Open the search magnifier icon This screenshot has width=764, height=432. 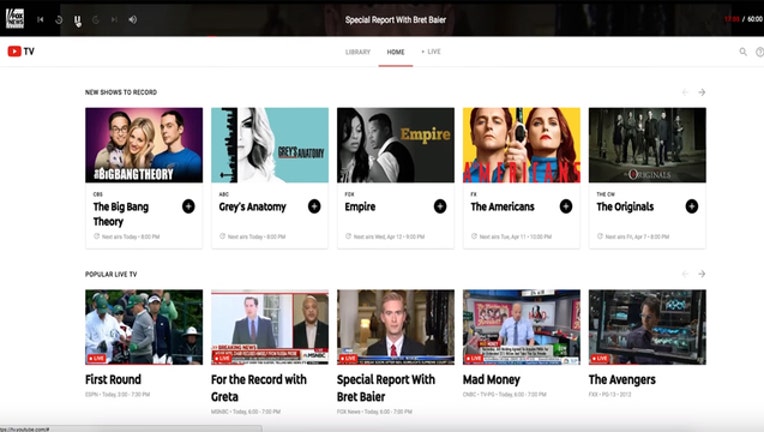pos(743,51)
